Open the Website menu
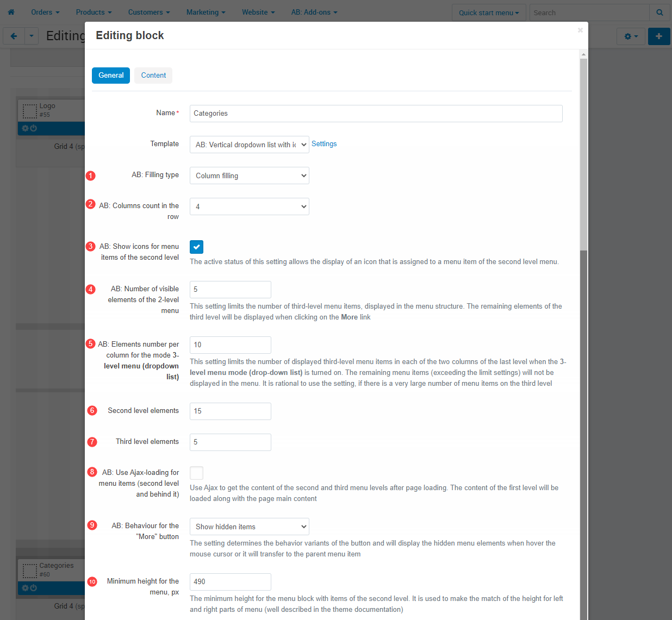Viewport: 672px width, 620px height. tap(258, 12)
